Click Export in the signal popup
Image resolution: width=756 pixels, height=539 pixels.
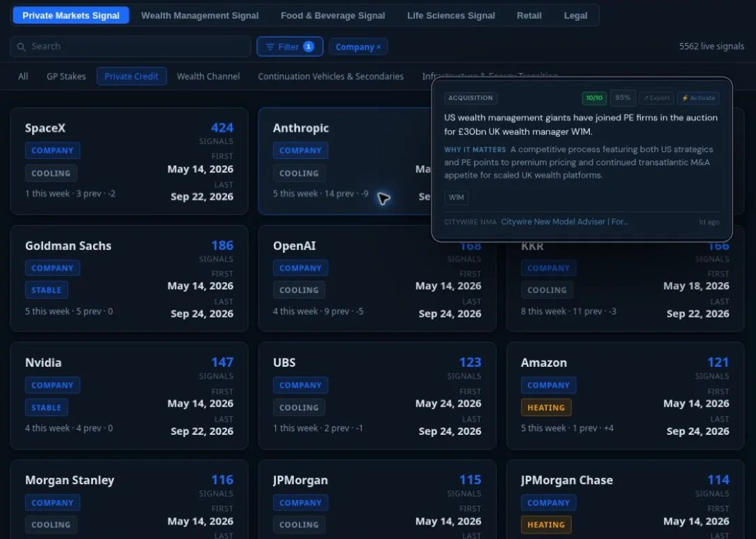pyautogui.click(x=656, y=98)
